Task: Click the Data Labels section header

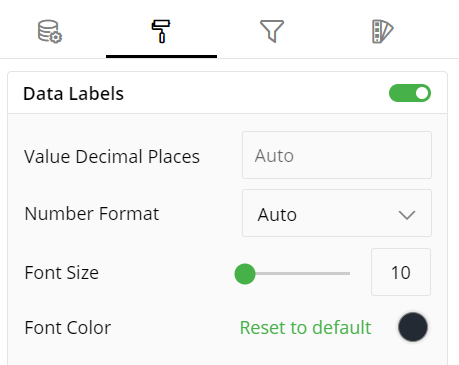Action: coord(228,93)
